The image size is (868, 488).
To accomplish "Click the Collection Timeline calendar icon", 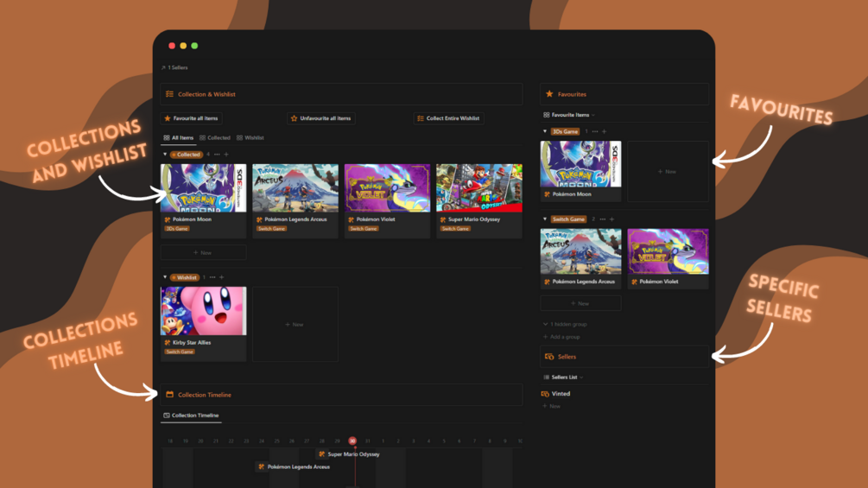I will (x=169, y=395).
